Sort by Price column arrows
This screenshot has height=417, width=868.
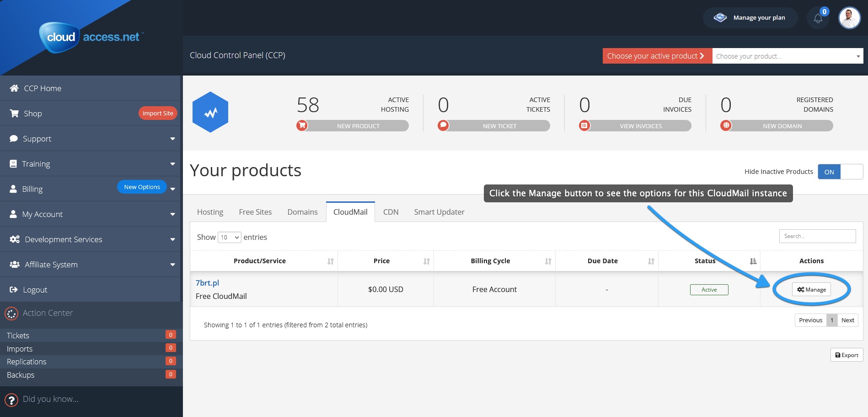(427, 261)
